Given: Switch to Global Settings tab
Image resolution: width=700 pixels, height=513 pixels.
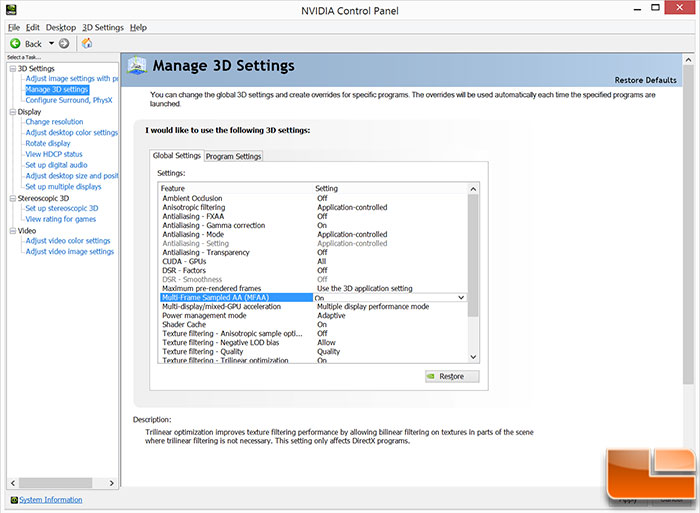Looking at the screenshot, I should point(177,155).
